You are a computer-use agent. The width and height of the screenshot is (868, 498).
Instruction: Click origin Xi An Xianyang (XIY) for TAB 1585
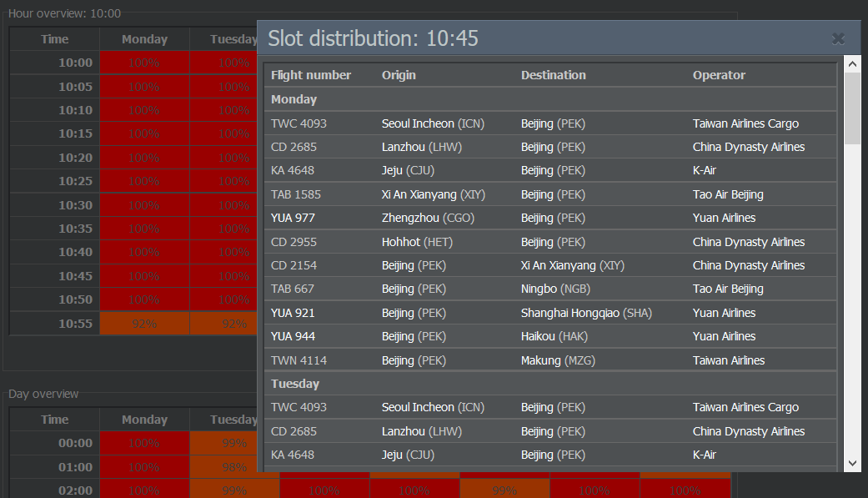pyautogui.click(x=433, y=194)
